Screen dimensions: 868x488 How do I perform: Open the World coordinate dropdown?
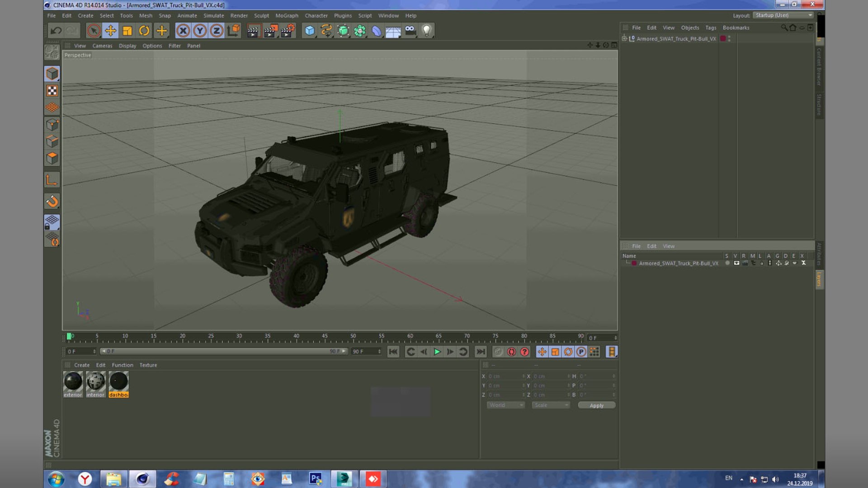[505, 405]
